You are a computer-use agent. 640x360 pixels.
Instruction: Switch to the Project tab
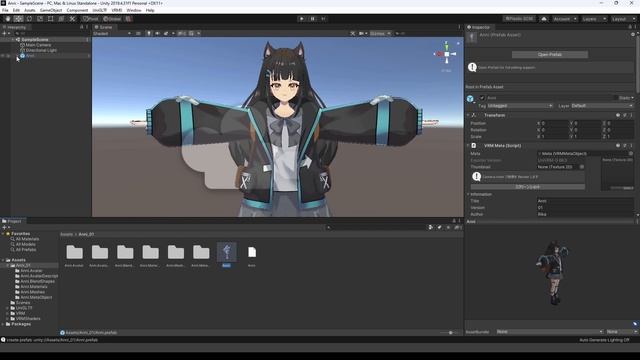point(12,221)
